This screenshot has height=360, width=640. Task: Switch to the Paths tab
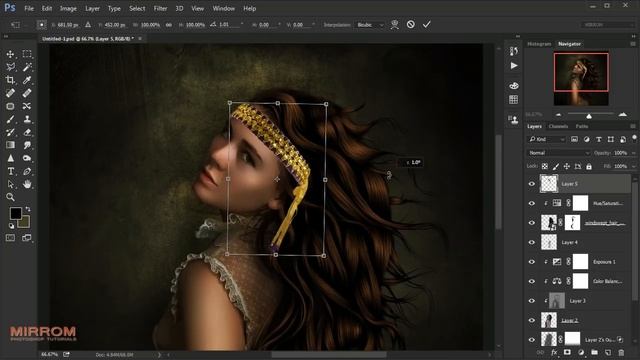point(582,127)
